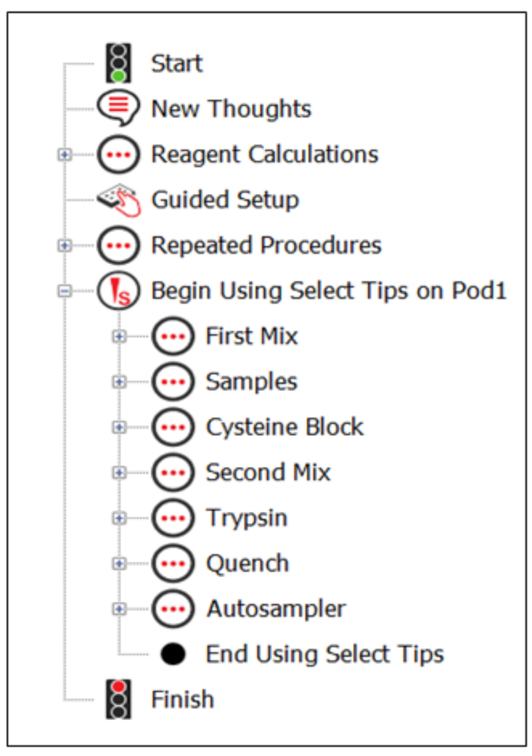The width and height of the screenshot is (532, 756).
Task: Select the Guided Setup step label
Action: [x=225, y=199]
